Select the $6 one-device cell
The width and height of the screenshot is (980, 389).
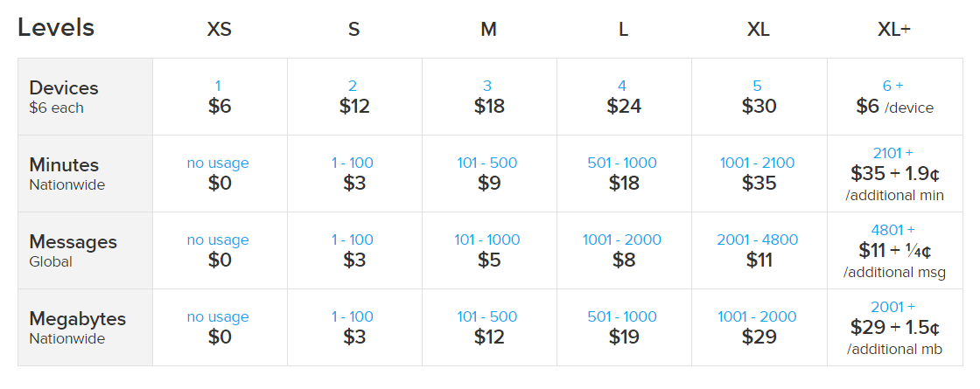click(x=220, y=97)
